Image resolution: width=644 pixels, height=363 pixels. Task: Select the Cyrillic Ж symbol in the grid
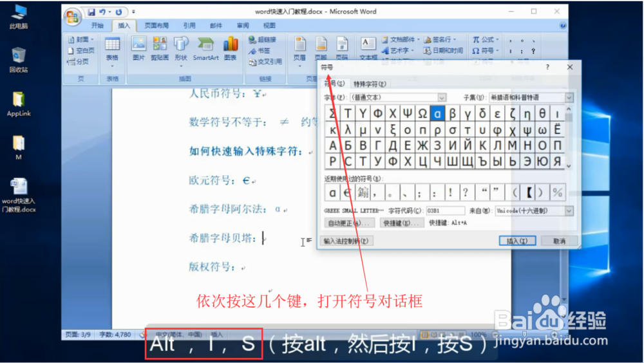[x=422, y=145]
